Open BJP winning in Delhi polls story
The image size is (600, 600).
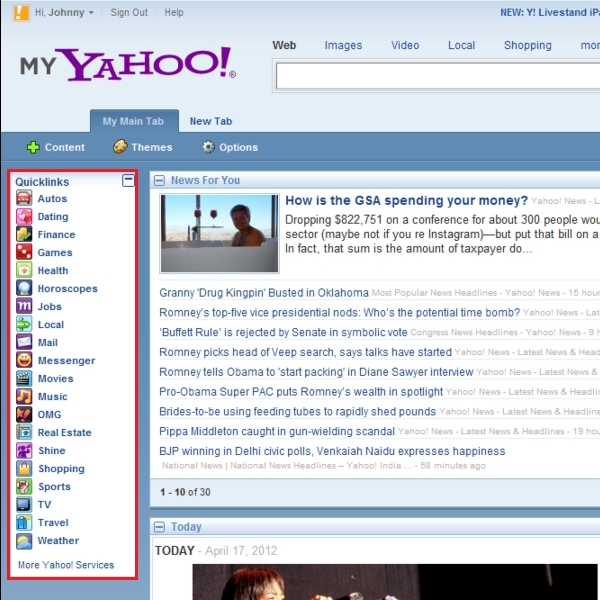332,451
